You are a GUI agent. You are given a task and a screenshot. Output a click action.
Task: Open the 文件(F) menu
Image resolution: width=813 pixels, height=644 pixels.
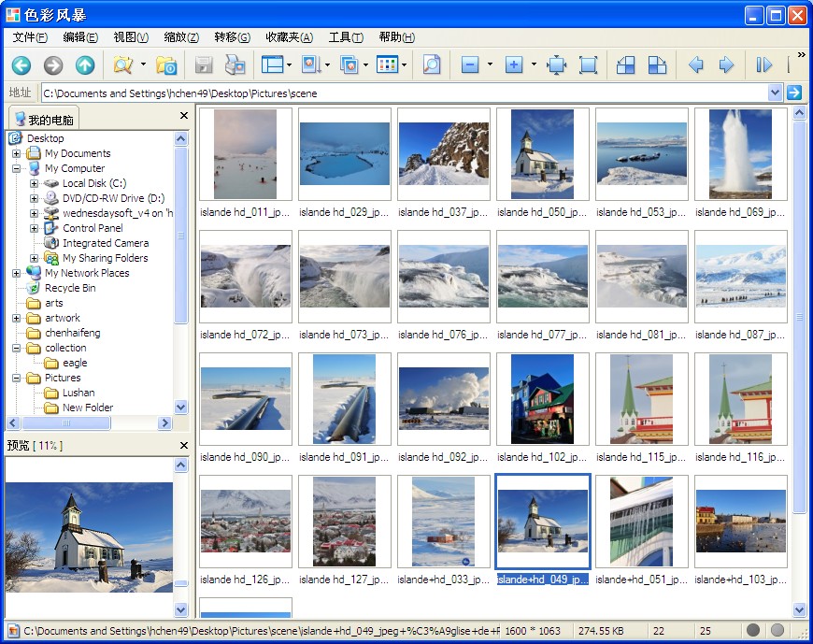pos(30,37)
